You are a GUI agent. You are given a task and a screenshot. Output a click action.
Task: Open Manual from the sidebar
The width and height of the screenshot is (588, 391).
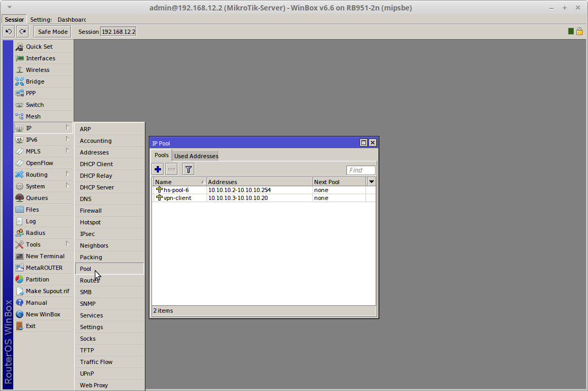pos(43,302)
